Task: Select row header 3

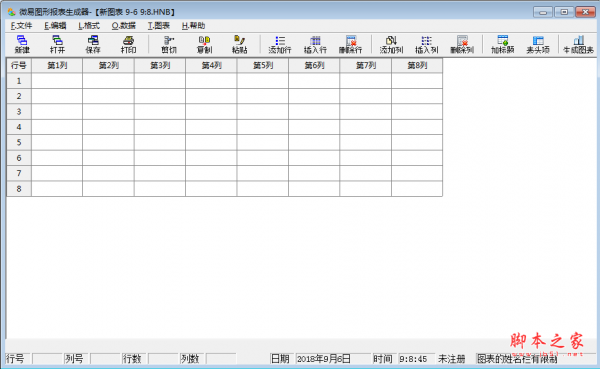Action: click(19, 112)
